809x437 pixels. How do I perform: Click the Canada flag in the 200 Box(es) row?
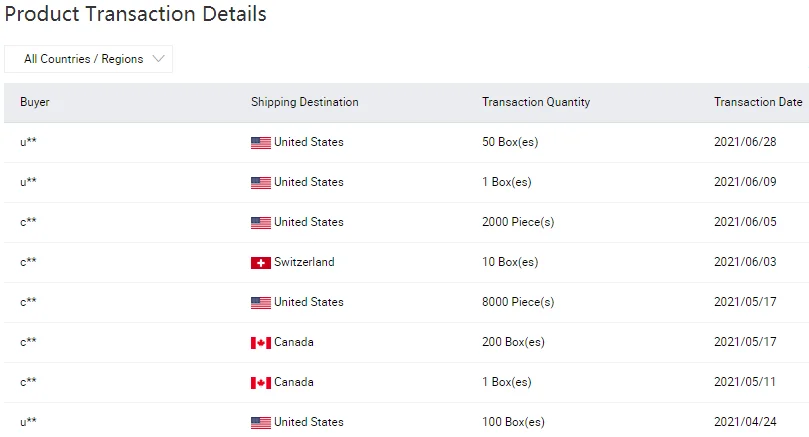tap(260, 343)
